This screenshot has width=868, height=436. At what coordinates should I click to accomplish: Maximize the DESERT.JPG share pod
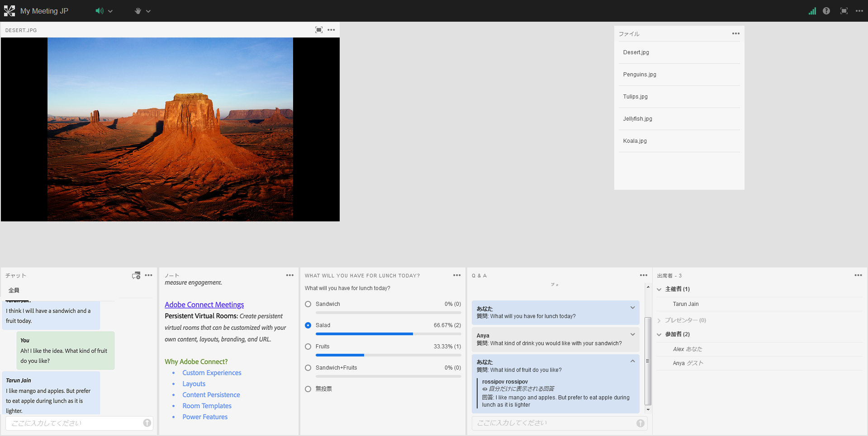click(x=319, y=30)
